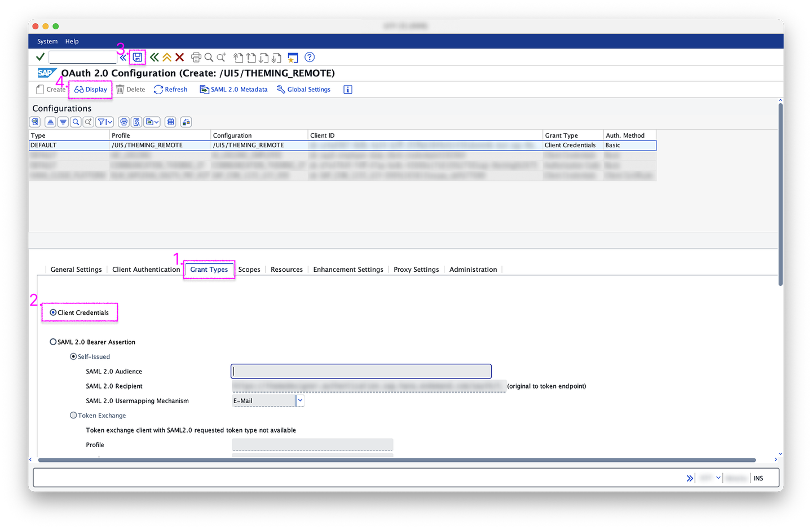The height and width of the screenshot is (529, 812).
Task: Switch to the General Settings tab
Action: (76, 270)
